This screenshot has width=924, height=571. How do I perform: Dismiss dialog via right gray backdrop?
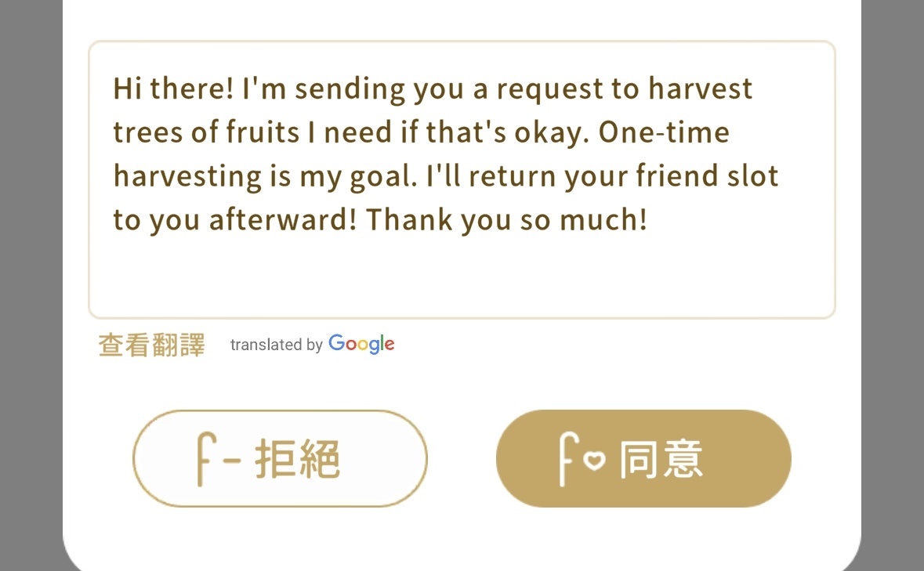click(892, 285)
